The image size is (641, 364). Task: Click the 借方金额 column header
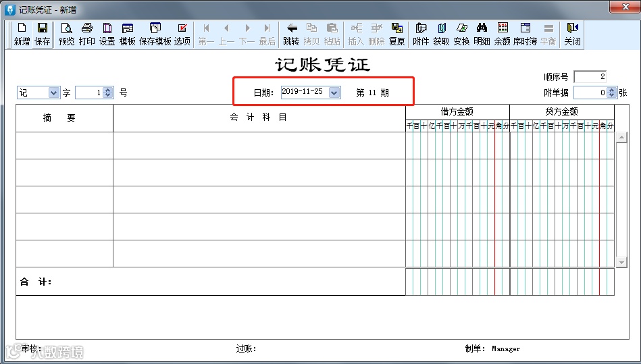coord(457,111)
